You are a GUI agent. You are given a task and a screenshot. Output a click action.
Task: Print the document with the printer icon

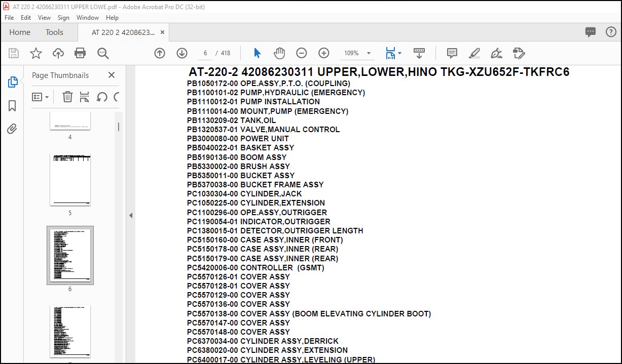click(80, 53)
